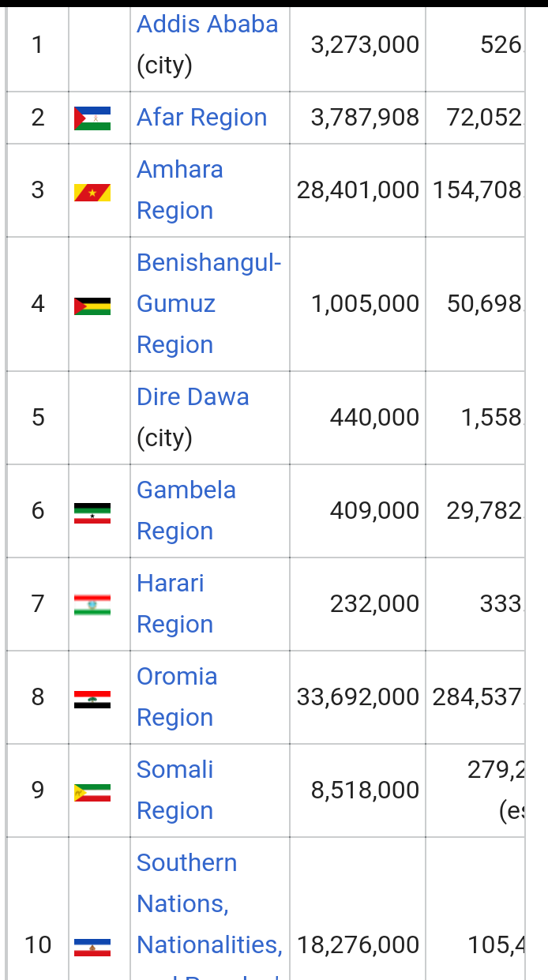This screenshot has height=980, width=548.
Task: Click the Oromia population cell 33,692,000
Action: coord(358,697)
